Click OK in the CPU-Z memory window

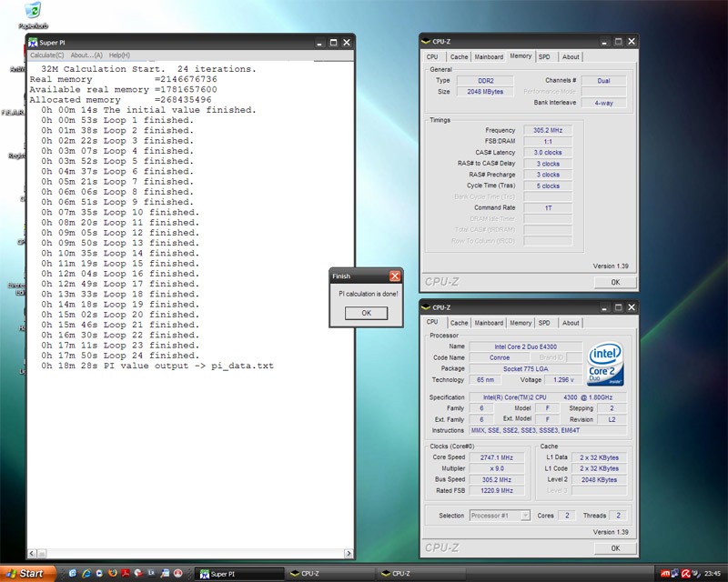pyautogui.click(x=615, y=282)
